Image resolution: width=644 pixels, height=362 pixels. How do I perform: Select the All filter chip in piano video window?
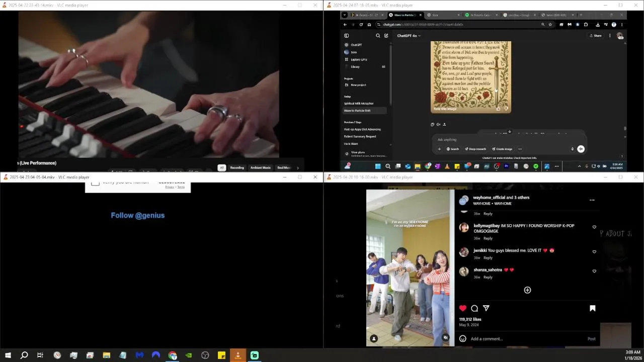[x=221, y=167]
